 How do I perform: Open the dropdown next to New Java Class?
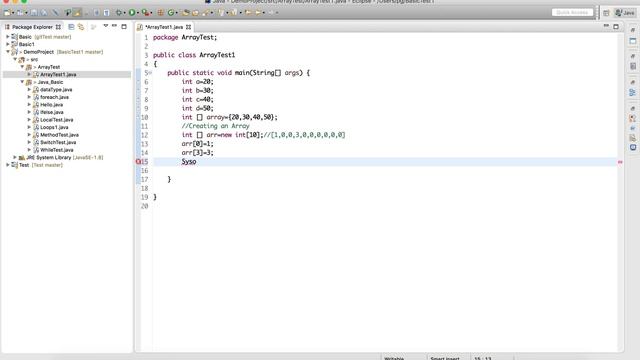click(x=176, y=13)
